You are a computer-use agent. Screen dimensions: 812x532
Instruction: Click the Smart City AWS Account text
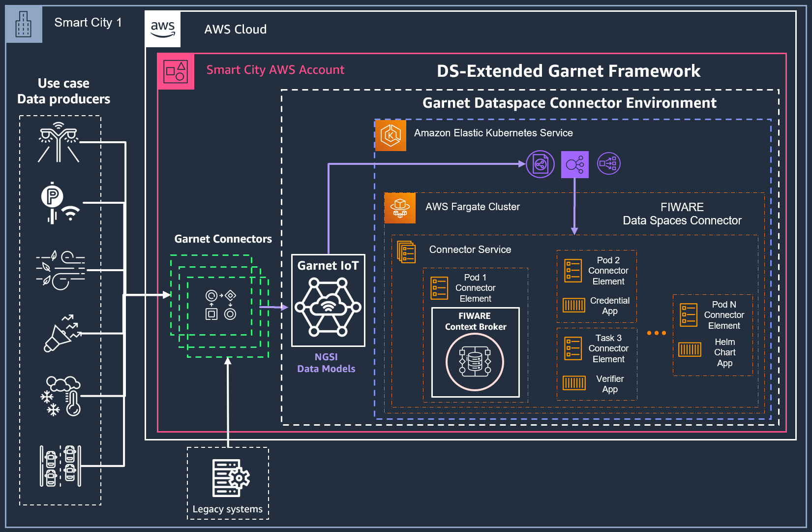(275, 70)
